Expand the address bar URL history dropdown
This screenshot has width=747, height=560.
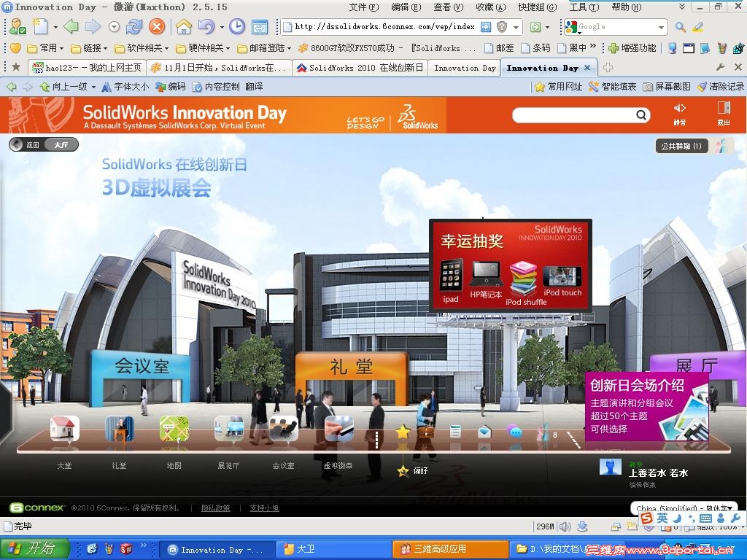coord(516,27)
